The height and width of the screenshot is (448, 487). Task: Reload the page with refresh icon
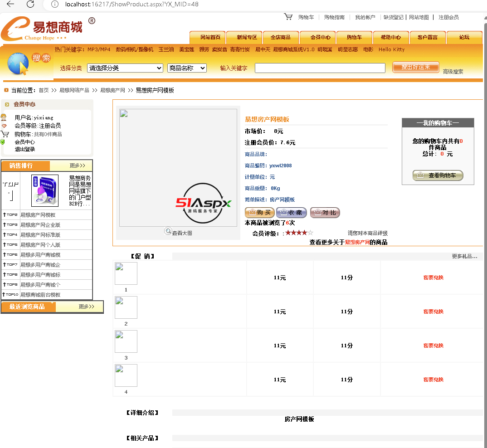click(x=30, y=4)
